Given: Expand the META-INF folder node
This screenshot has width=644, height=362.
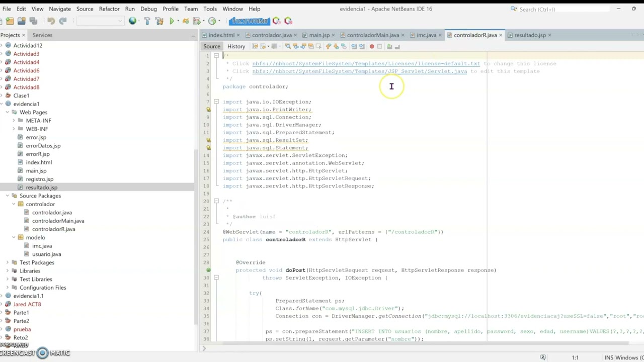Looking at the screenshot, I should pos(14,121).
